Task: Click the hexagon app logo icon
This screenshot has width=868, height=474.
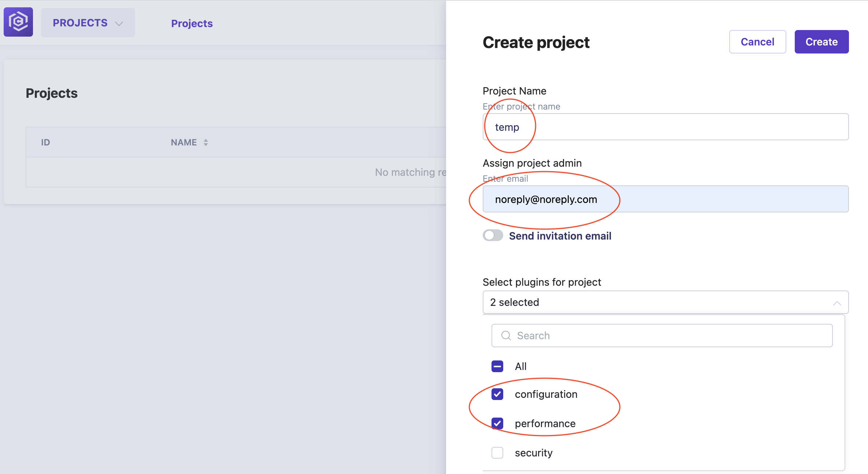Action: point(18,22)
